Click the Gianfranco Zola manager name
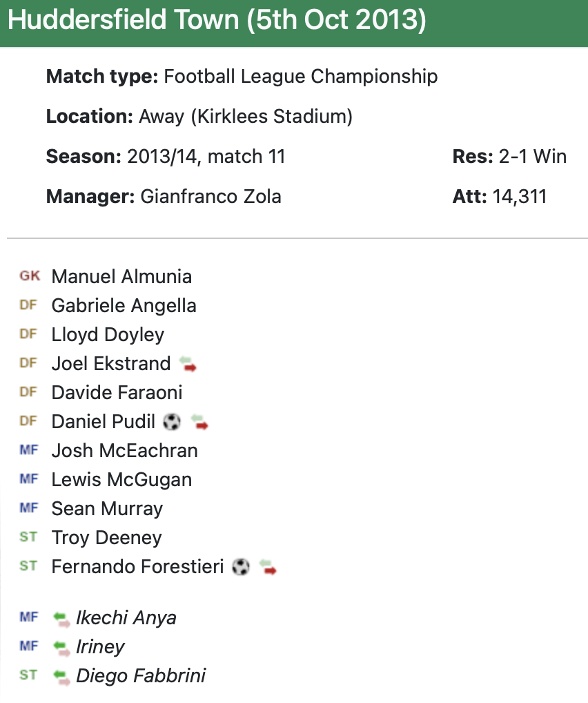The image size is (588, 703). click(x=210, y=197)
